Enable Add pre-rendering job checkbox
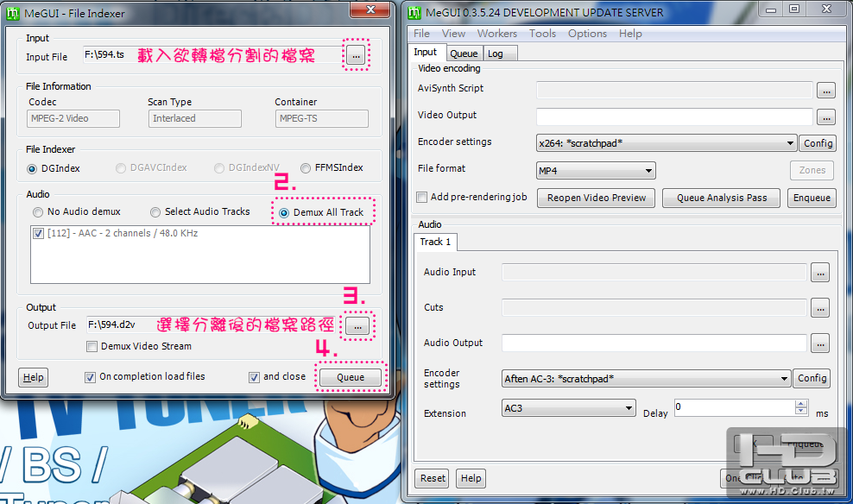The height and width of the screenshot is (504, 853). tap(421, 198)
